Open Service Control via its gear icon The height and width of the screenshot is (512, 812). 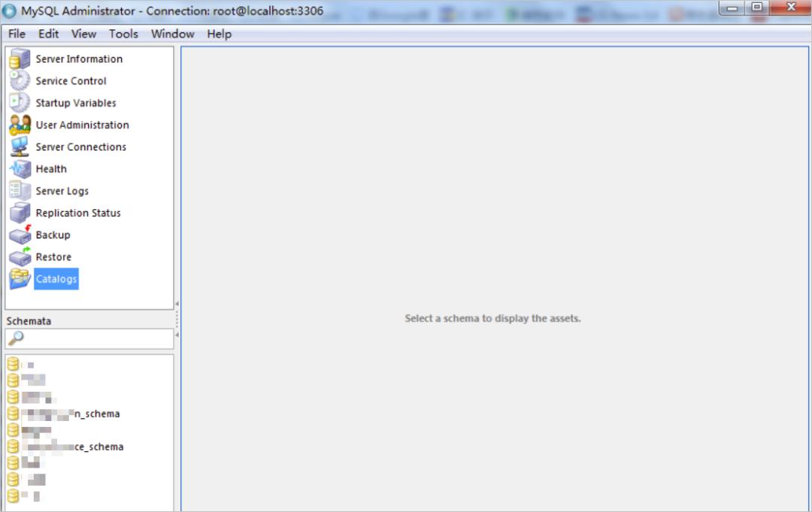pos(20,81)
